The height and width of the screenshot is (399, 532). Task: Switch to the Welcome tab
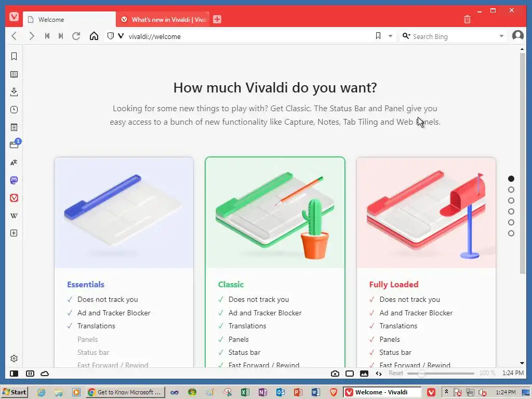coord(69,19)
